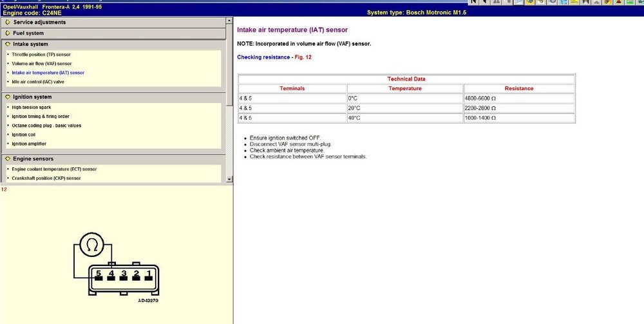Click the topic list scroll up arrow

229,21
